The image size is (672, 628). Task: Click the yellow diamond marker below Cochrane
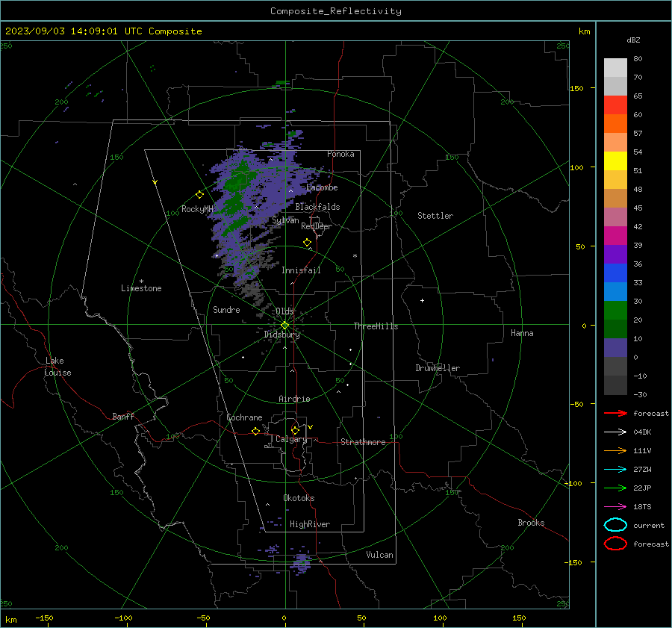255,431
